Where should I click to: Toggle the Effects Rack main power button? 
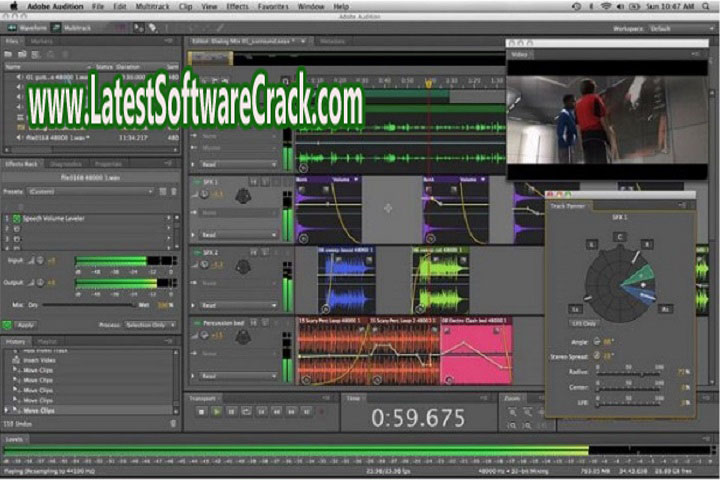click(7, 325)
